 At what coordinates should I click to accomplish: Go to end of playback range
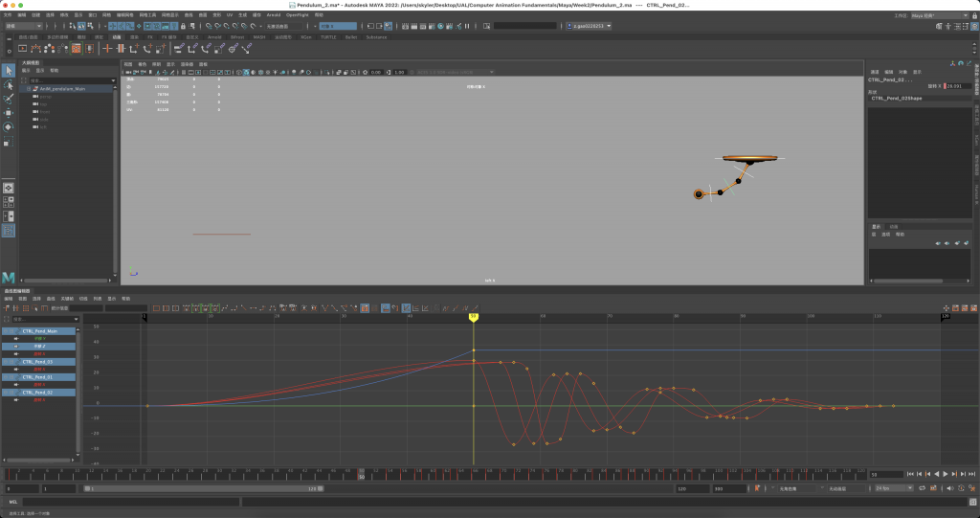[x=972, y=474]
